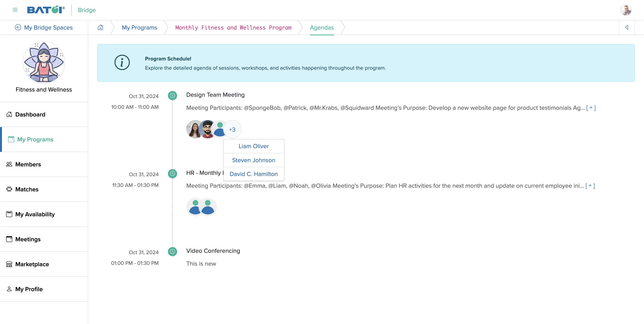Open the Matches sidebar icon
This screenshot has height=324, width=644.
tap(9, 189)
